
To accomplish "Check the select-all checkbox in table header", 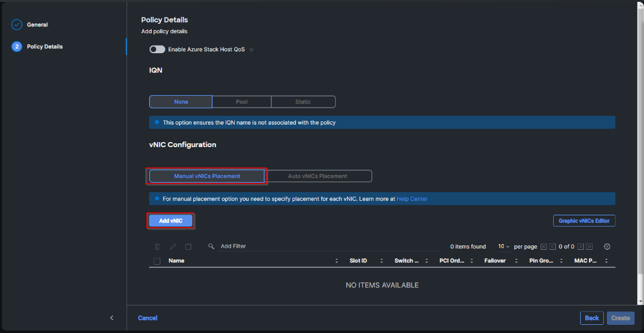I will coord(157,261).
